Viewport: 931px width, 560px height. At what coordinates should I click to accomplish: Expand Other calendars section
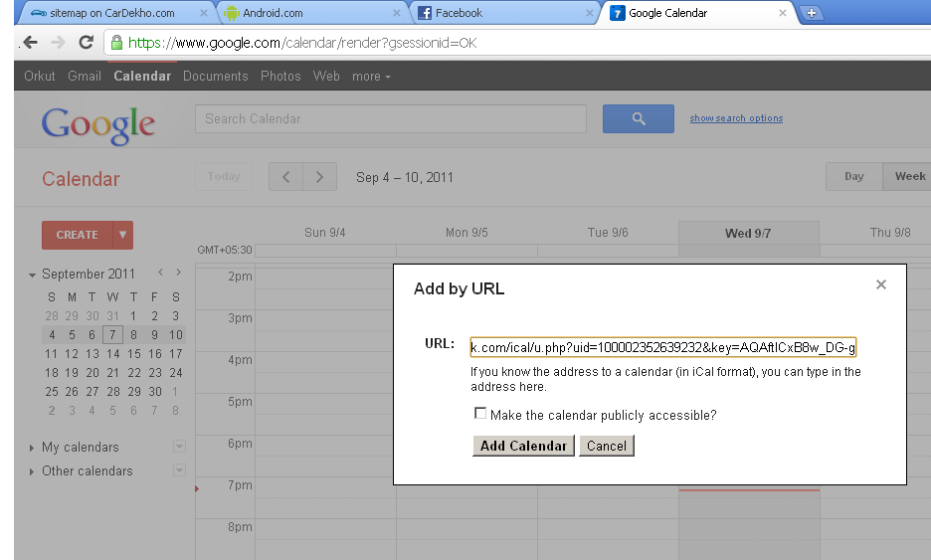tap(32, 471)
